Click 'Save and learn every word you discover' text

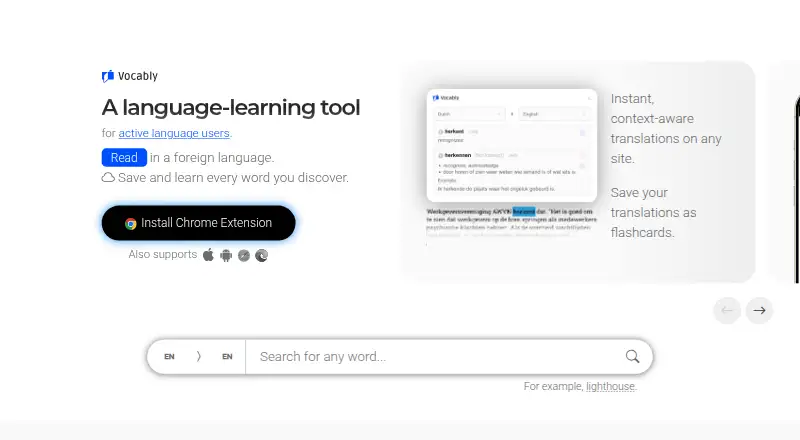coord(233,178)
